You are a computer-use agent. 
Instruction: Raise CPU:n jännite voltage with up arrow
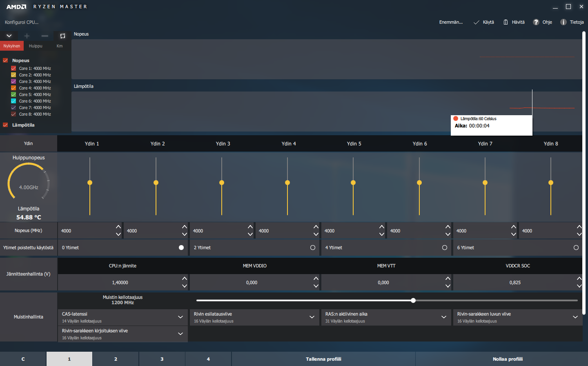pos(185,279)
